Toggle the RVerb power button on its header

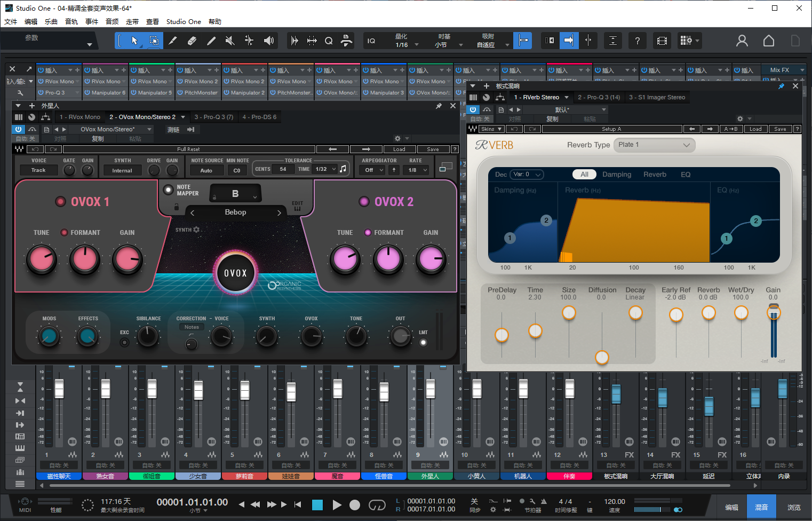[x=473, y=109]
